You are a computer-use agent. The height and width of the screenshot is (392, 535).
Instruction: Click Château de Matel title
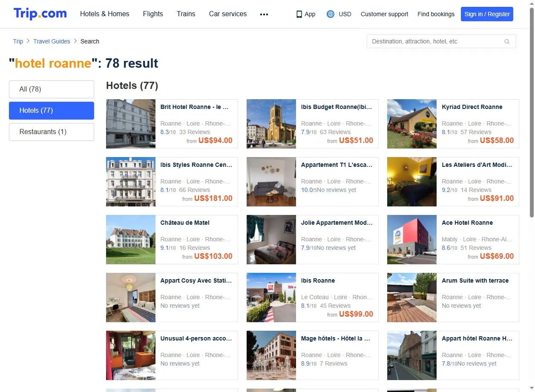pos(185,223)
